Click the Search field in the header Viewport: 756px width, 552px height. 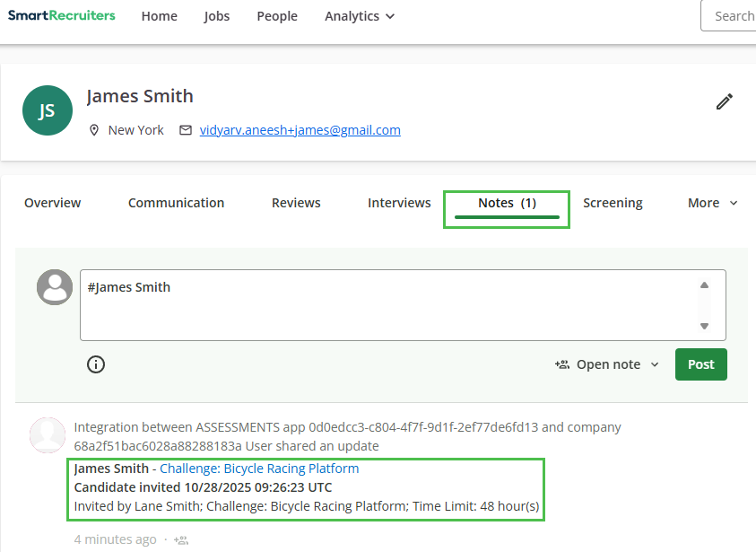pos(731,16)
